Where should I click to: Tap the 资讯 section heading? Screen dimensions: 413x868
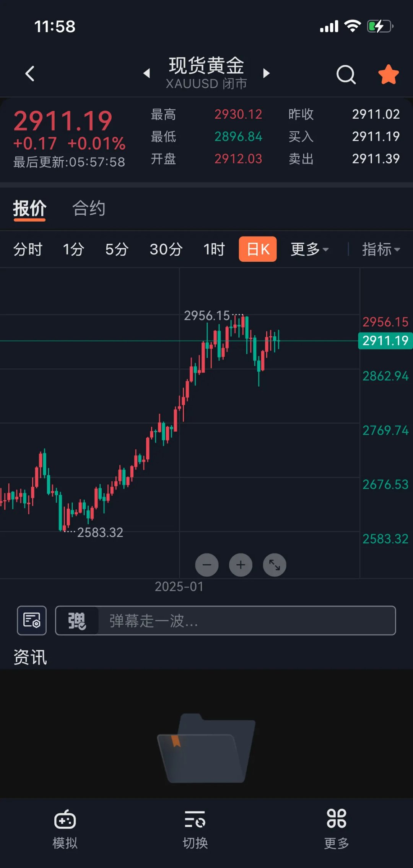(30, 657)
